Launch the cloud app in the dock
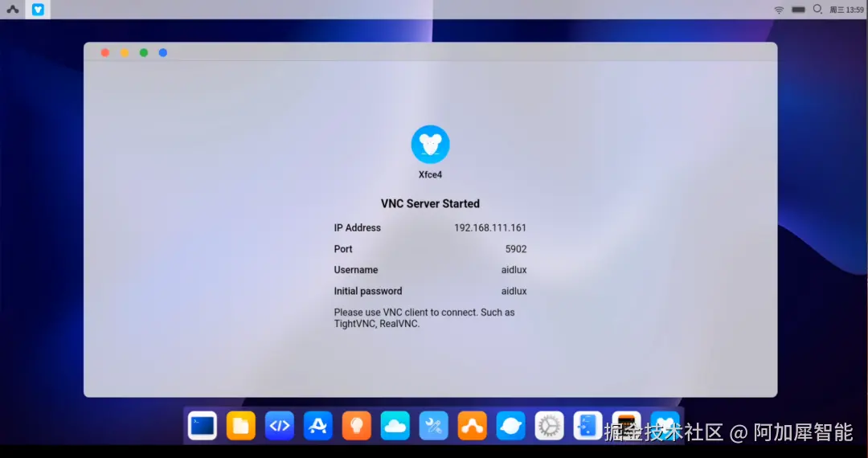This screenshot has width=868, height=458. coord(395,426)
